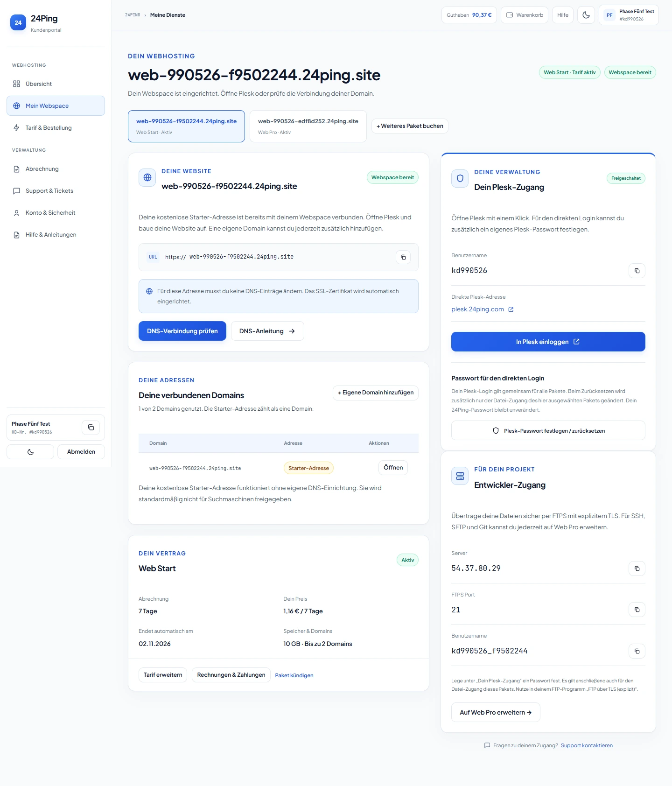Click the Paket kündigen link
672x786 pixels.
coord(294,675)
